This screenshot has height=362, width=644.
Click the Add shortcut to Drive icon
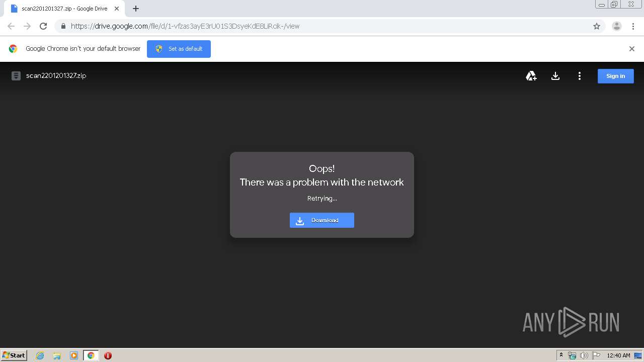pyautogui.click(x=531, y=76)
